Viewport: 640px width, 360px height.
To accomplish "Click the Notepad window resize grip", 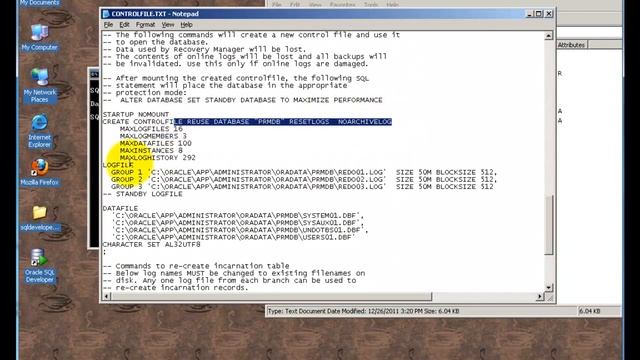I will pyautogui.click(x=549, y=298).
